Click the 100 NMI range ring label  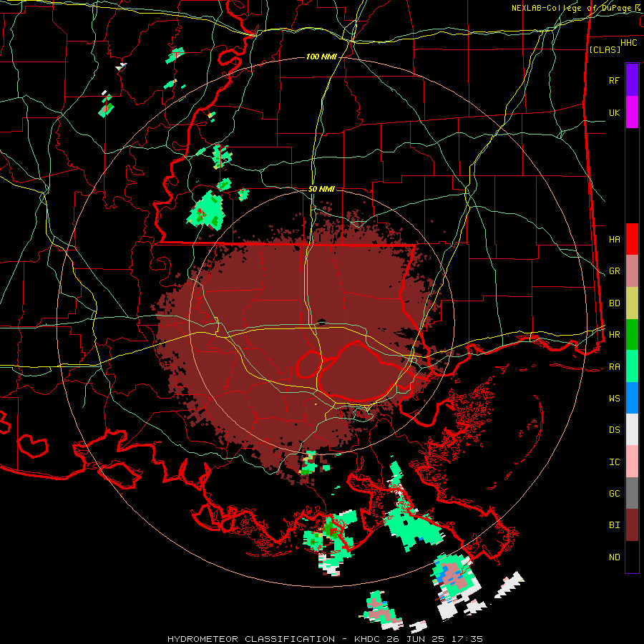coord(321,57)
